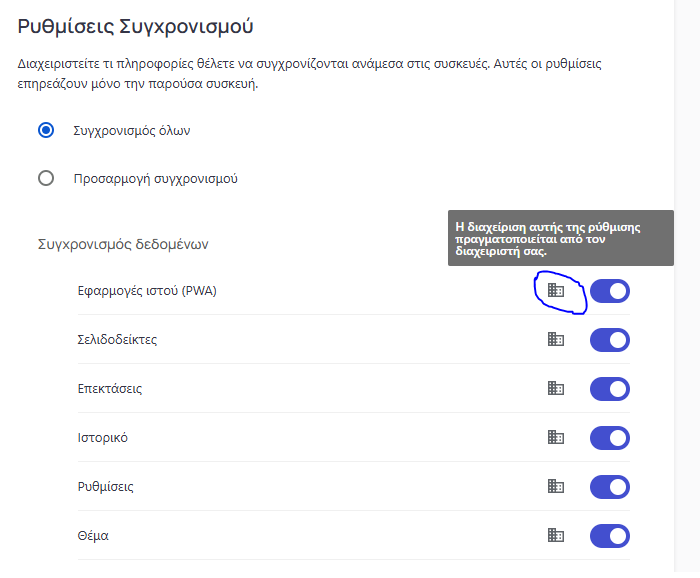Choose the Προσαρμογή συγχρονισμού radio option

click(46, 179)
